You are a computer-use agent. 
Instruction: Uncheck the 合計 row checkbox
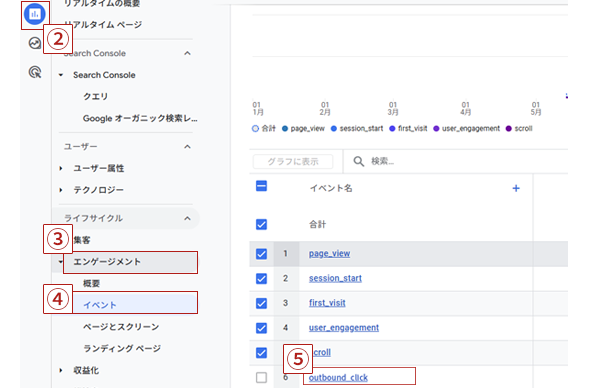pyautogui.click(x=261, y=224)
